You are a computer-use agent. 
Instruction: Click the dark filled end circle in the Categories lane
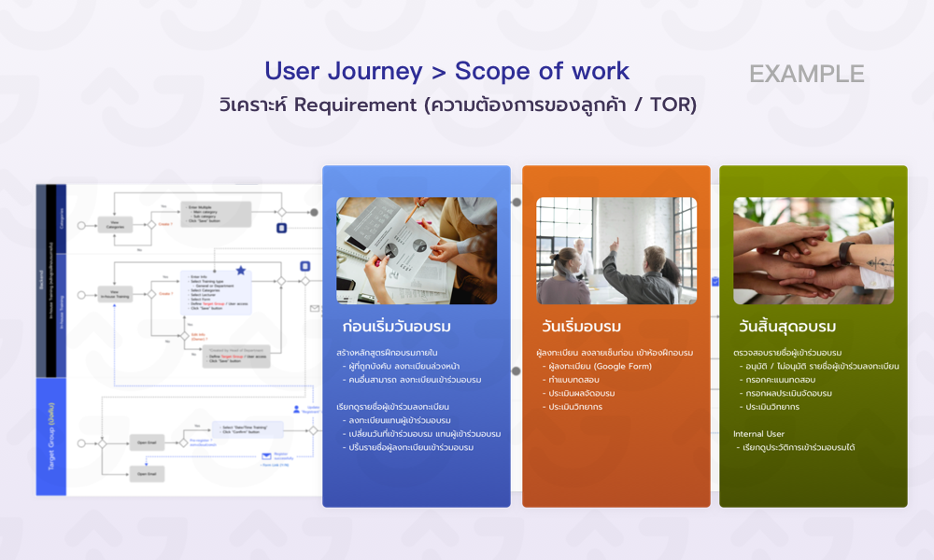pyautogui.click(x=314, y=213)
